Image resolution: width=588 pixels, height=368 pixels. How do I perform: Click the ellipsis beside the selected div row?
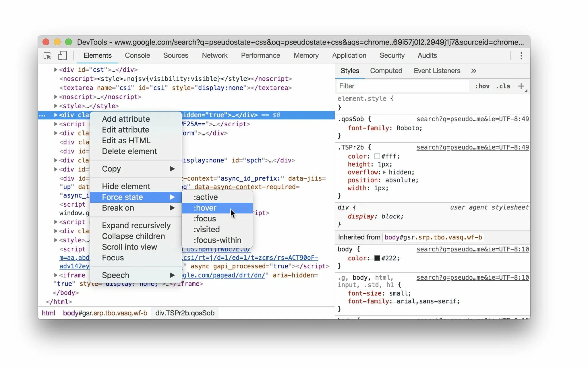pos(42,115)
